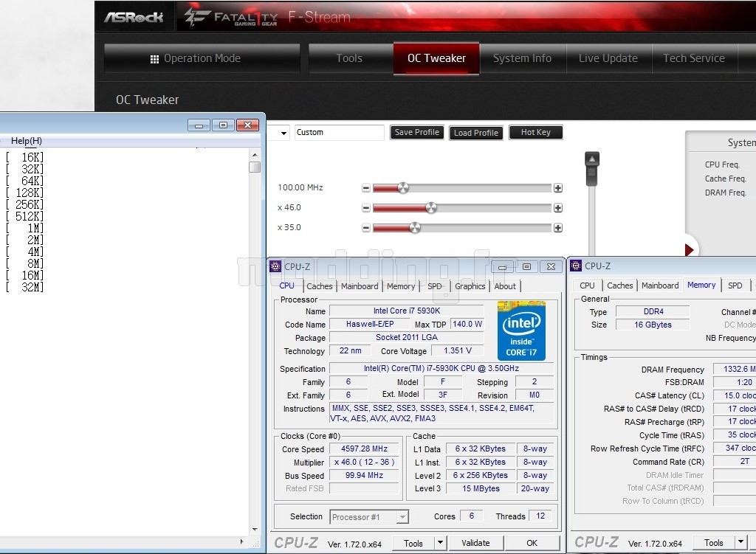Click the vertical scroll handle in OC Tweaker
This screenshot has width=756, height=554.
click(x=591, y=169)
